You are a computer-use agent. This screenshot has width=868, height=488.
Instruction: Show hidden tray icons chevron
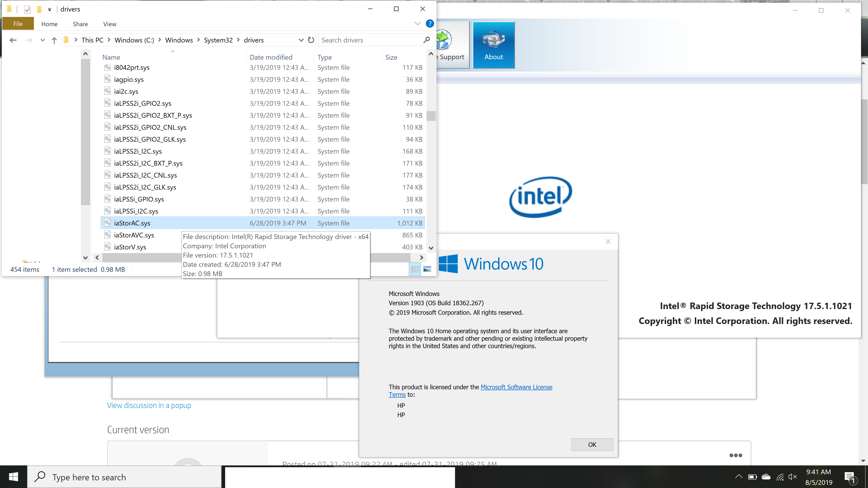tap(739, 477)
